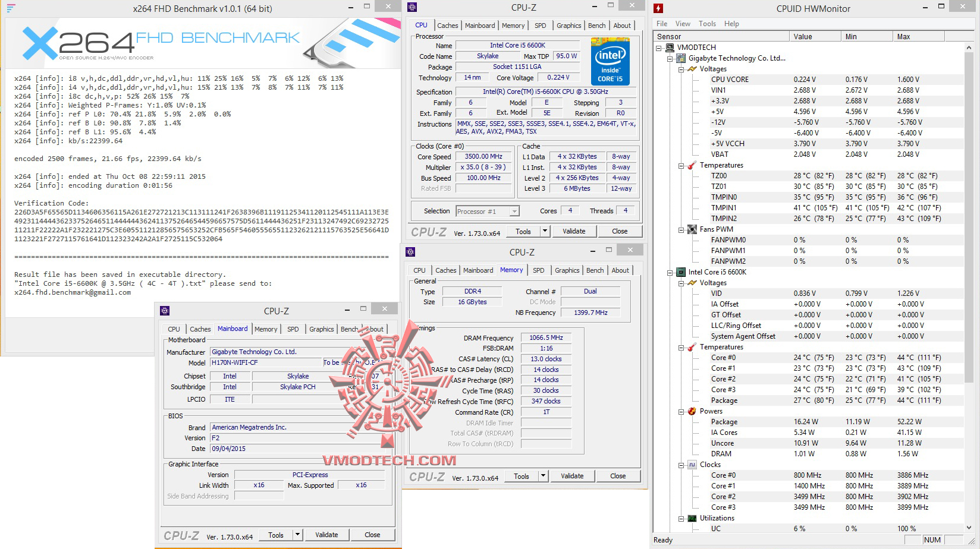Screen dimensions: 980x549
Task: Click the Voltages icon under Gigabyte Technology
Action: point(692,69)
